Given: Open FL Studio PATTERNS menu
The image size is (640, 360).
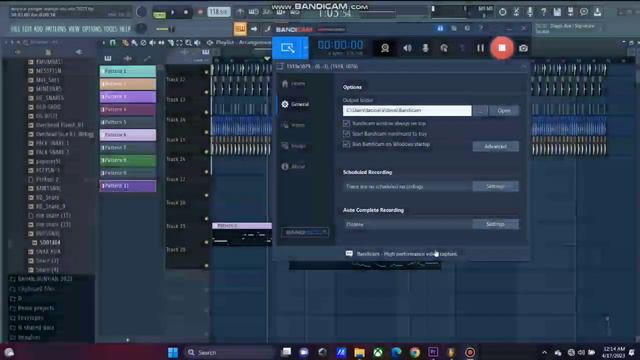Looking at the screenshot, I should click(x=56, y=29).
